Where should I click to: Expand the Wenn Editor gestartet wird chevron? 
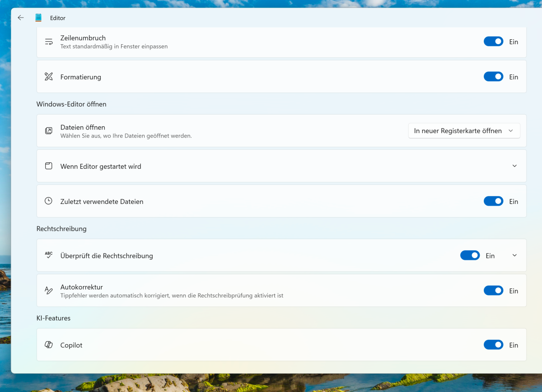click(514, 166)
